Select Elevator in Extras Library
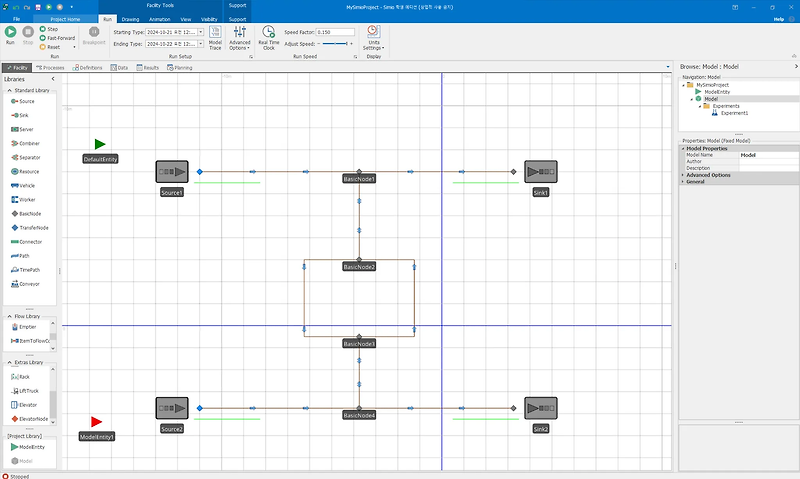Screen dimensions: 800x479 click(x=23, y=405)
